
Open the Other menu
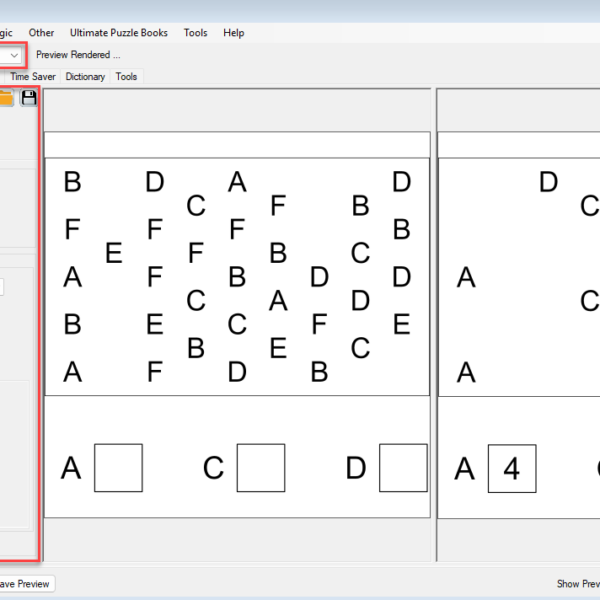coord(42,33)
